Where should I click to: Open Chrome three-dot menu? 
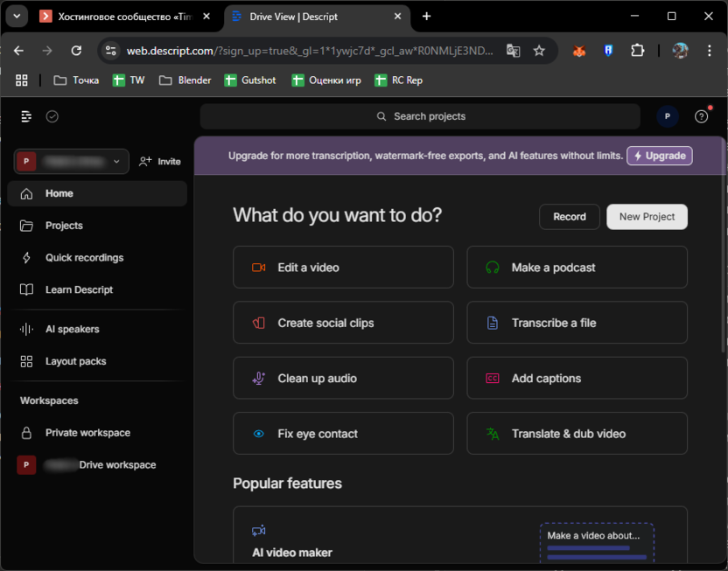pos(709,51)
